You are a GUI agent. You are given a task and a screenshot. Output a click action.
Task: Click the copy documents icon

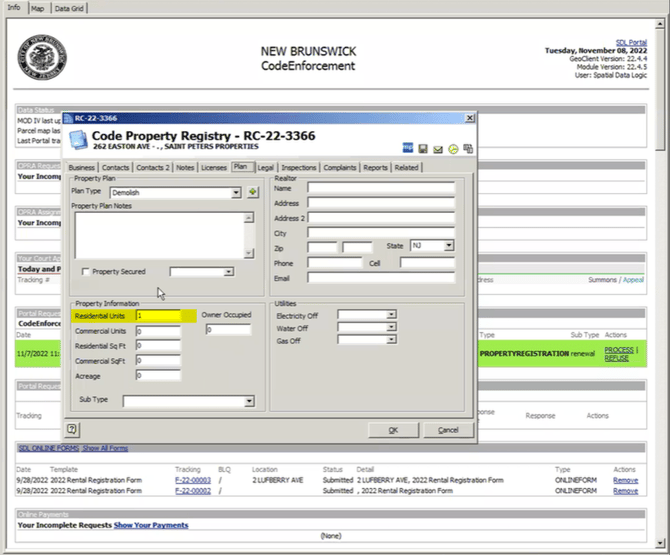pos(468,149)
